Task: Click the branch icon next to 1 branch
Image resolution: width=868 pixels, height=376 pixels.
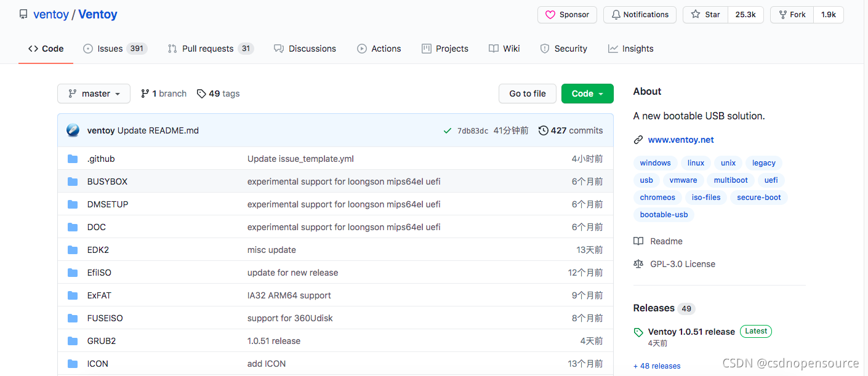Action: coord(145,94)
